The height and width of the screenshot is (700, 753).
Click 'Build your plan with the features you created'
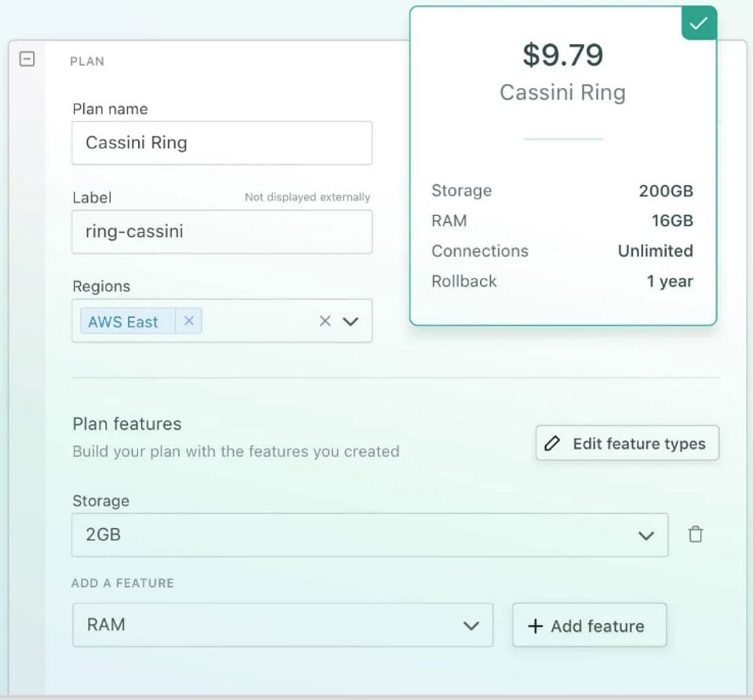[236, 451]
